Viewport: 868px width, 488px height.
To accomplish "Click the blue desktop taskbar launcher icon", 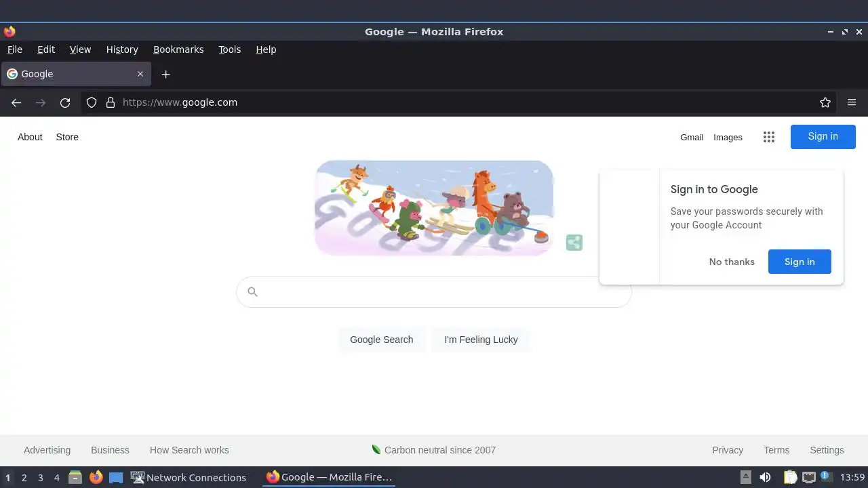I will click(116, 478).
